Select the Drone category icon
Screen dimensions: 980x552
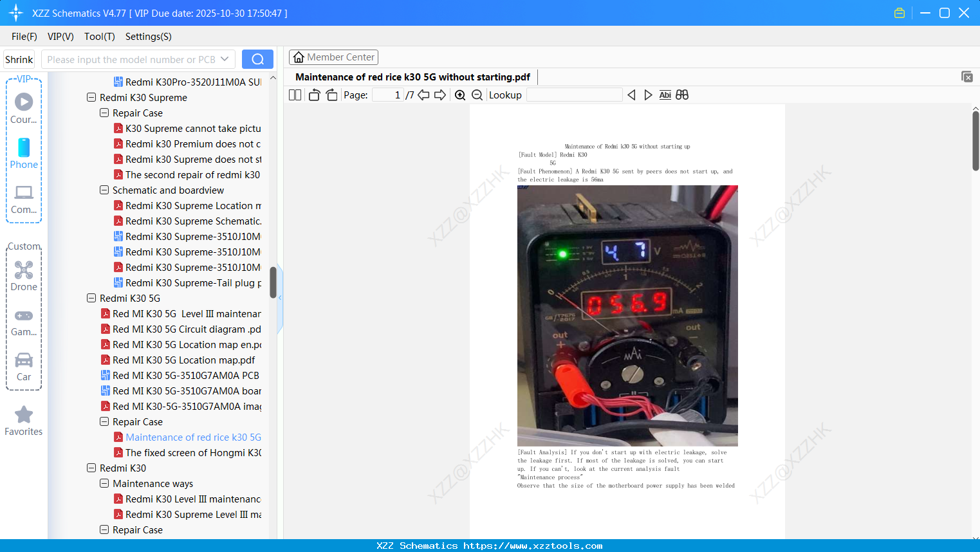pyautogui.click(x=23, y=274)
